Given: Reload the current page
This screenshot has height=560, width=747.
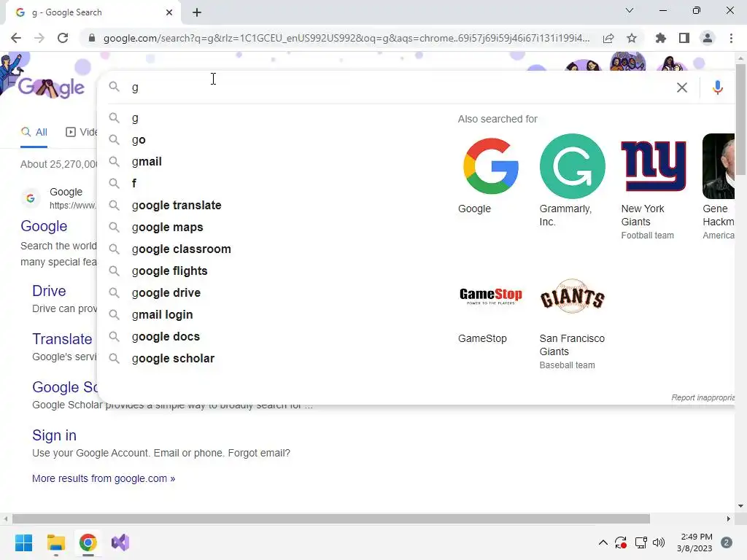Looking at the screenshot, I should (63, 38).
